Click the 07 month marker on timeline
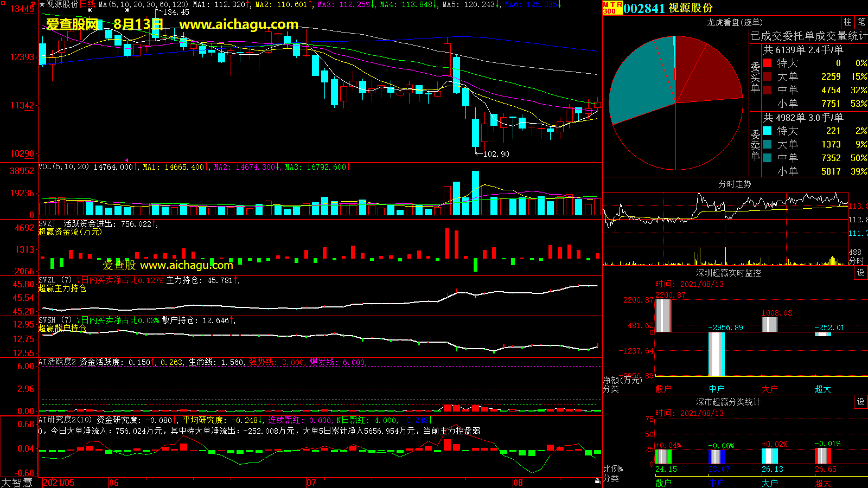Viewport: 868px width, 488px height. [x=311, y=483]
